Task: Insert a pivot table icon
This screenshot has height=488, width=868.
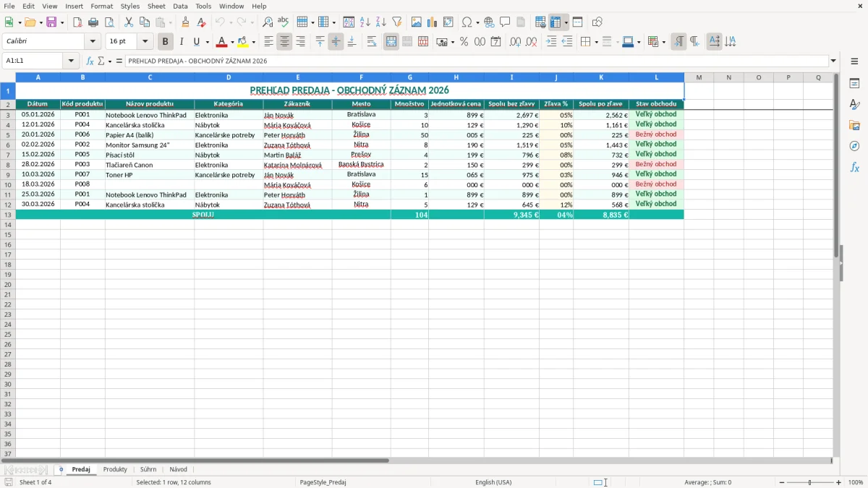Action: [448, 22]
